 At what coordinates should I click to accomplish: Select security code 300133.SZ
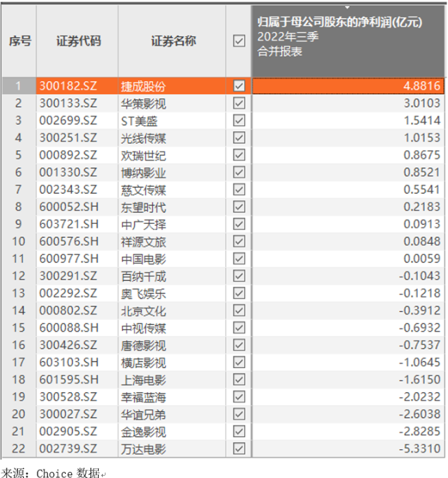tap(68, 103)
